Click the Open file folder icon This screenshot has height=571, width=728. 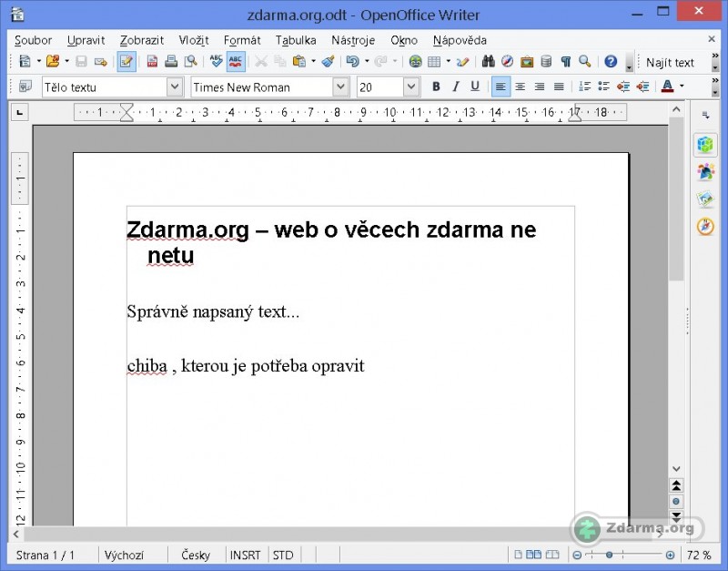tap(53, 61)
